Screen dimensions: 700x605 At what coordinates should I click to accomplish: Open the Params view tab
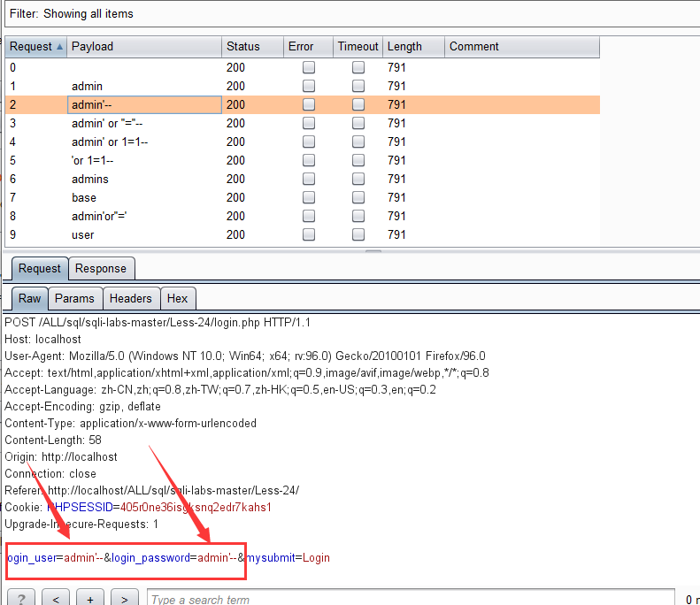[74, 298]
